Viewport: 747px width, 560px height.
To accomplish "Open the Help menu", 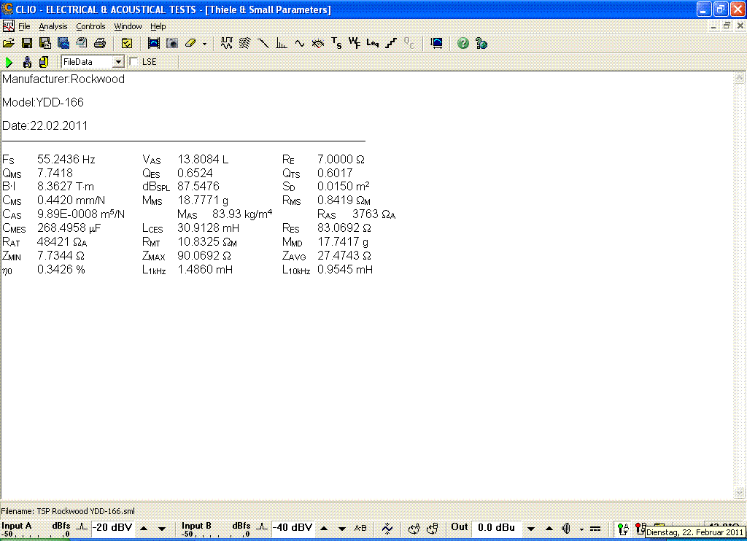I will click(x=158, y=26).
